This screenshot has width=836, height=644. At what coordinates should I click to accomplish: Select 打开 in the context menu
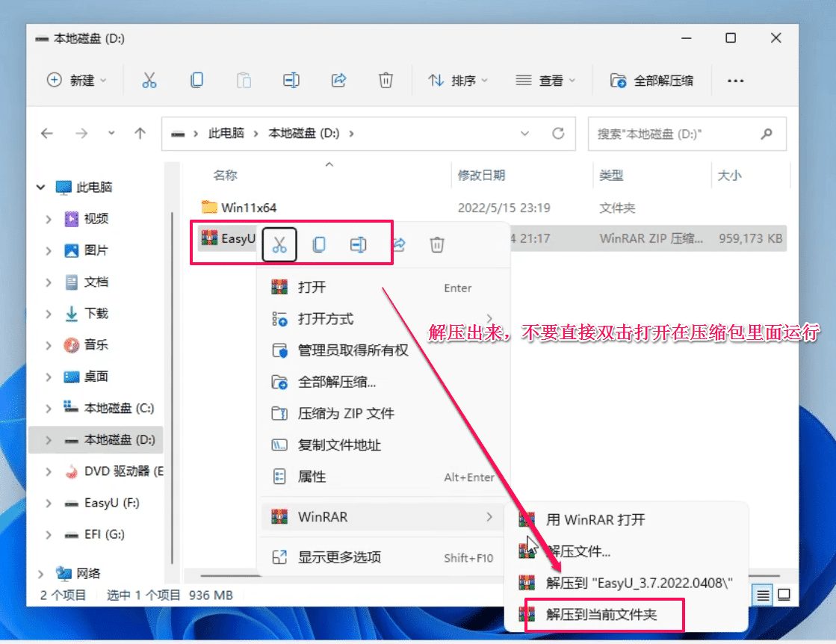[x=314, y=287]
